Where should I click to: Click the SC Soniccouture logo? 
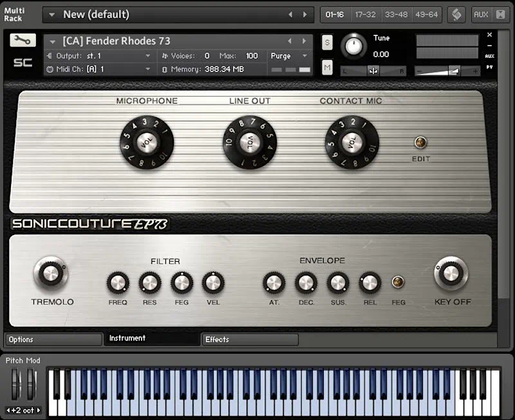click(23, 62)
